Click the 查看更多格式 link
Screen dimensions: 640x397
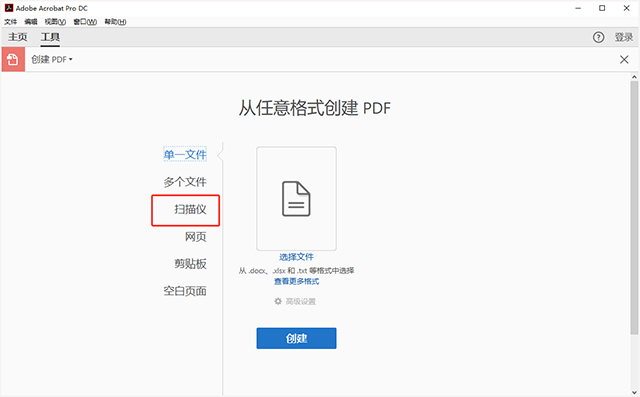click(x=296, y=282)
